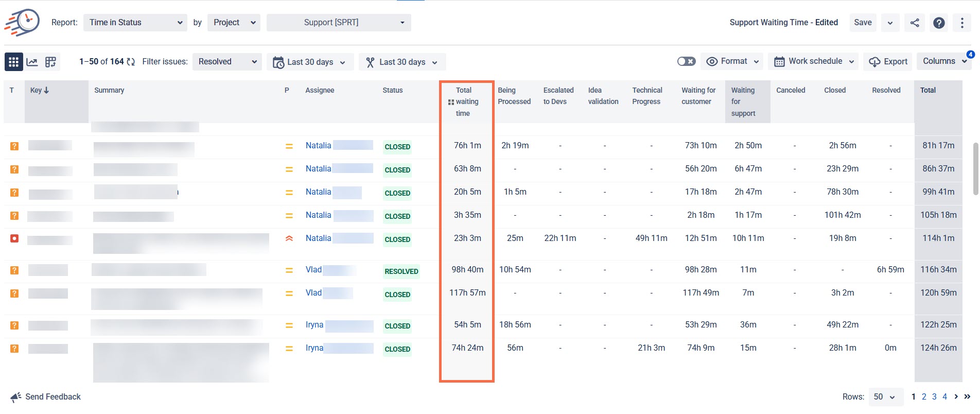Open the Columns dropdown

(944, 61)
